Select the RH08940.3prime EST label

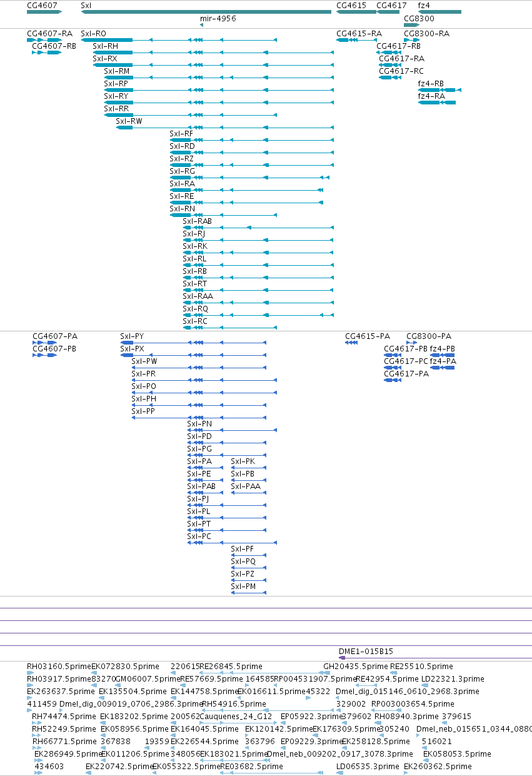(406, 717)
